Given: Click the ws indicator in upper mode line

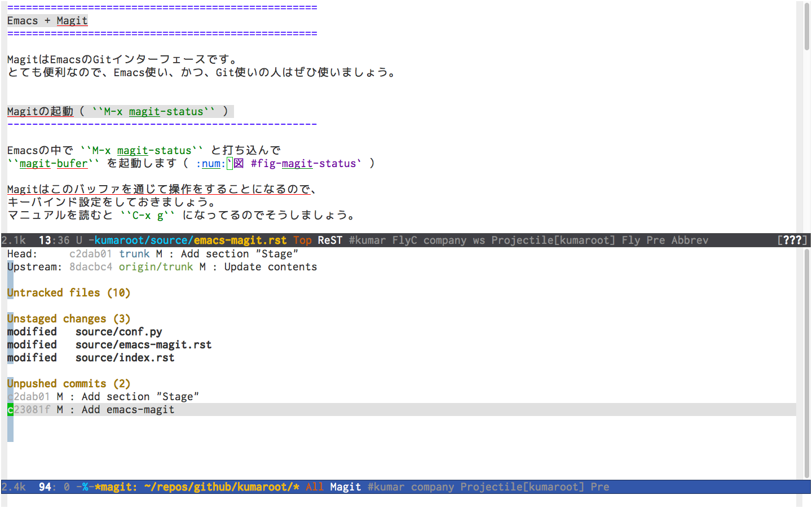Looking at the screenshot, I should [x=479, y=240].
